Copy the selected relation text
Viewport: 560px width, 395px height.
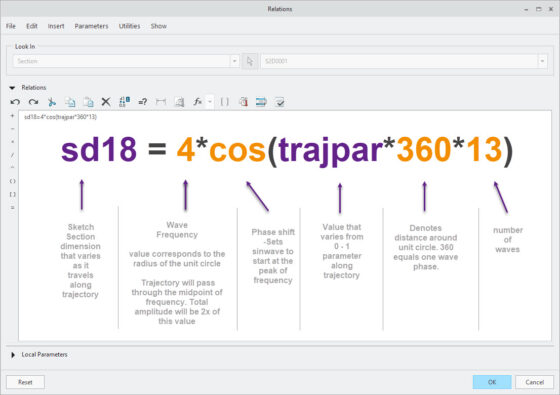[x=70, y=102]
